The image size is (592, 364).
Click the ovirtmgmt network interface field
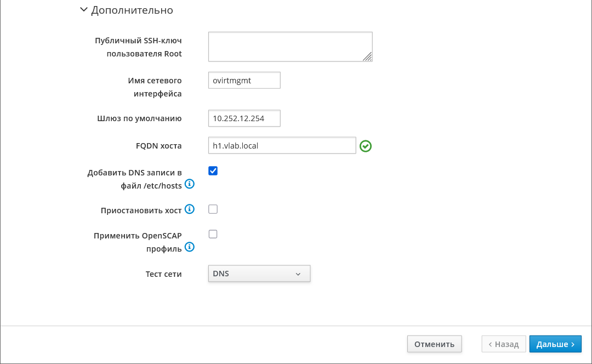click(244, 81)
